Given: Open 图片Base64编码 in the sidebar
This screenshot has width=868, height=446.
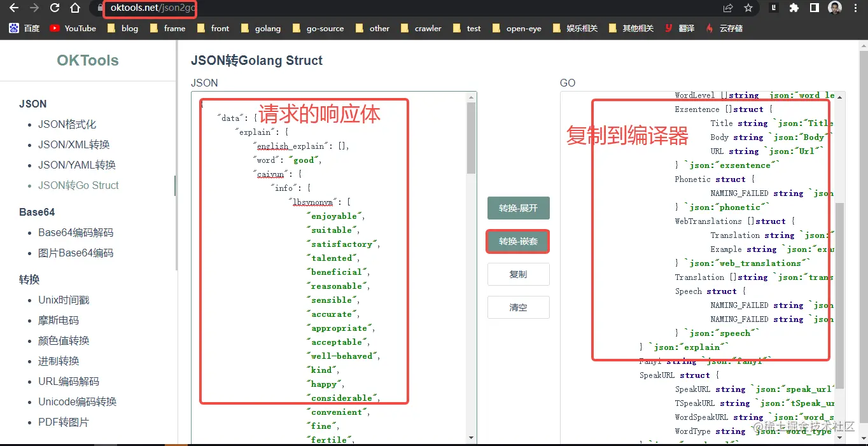Looking at the screenshot, I should tap(76, 253).
